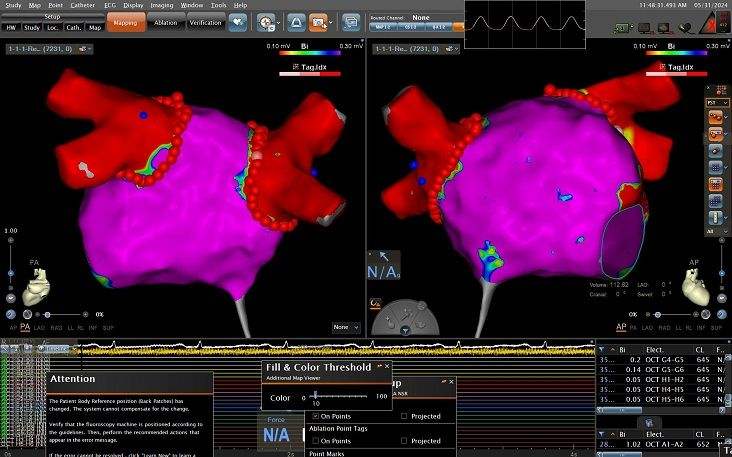Screen dimensions: 732x457
Task: Click the Study button under Setup
Action: tap(32, 27)
